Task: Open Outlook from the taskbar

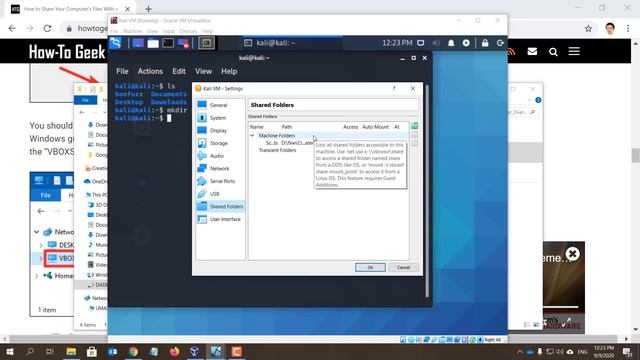Action: click(113, 351)
